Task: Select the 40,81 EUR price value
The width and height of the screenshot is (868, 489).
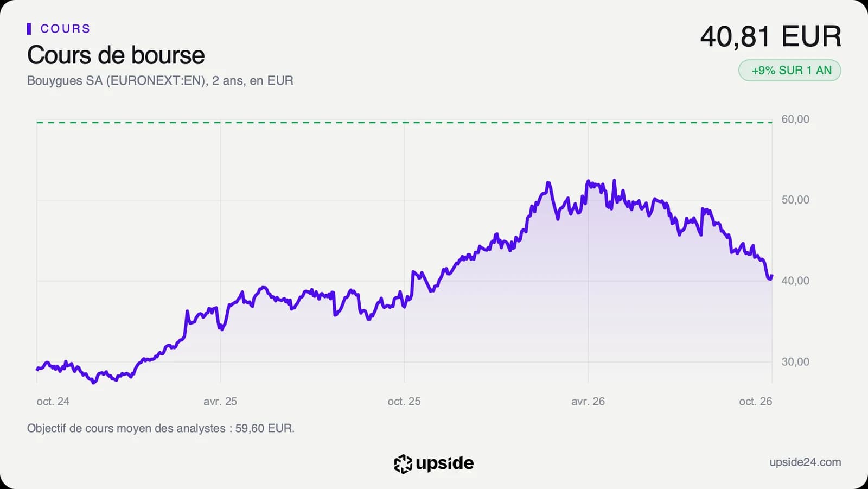Action: (770, 36)
